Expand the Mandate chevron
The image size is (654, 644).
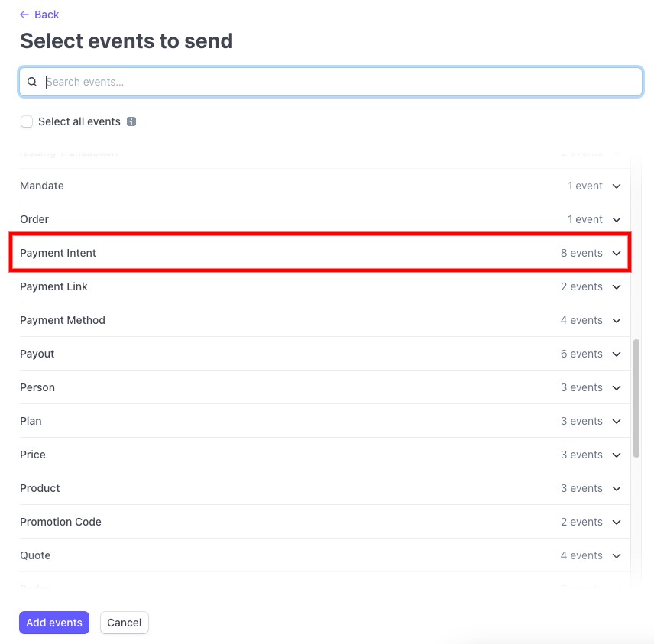click(x=617, y=186)
